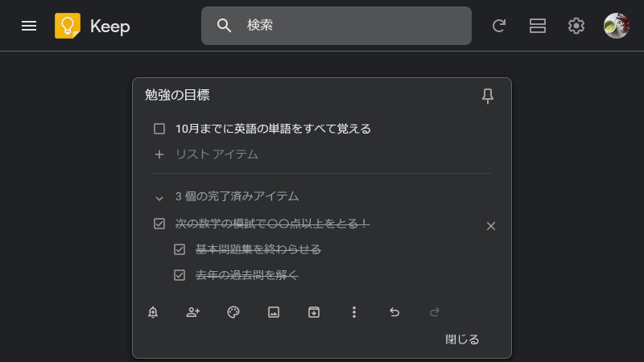Add a collaborator to the note
The height and width of the screenshot is (362, 644).
(x=193, y=312)
